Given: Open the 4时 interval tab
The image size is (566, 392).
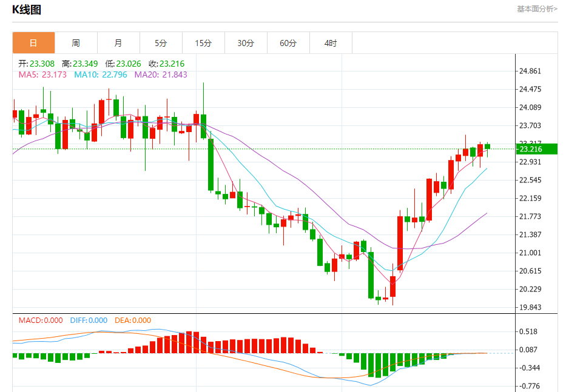Looking at the screenshot, I should pyautogui.click(x=331, y=43).
